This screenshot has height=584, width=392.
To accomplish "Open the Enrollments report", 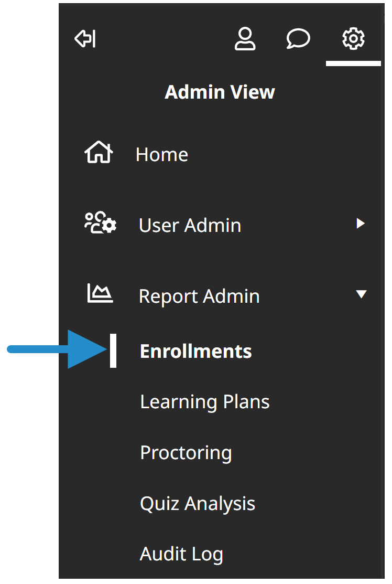I will (195, 351).
